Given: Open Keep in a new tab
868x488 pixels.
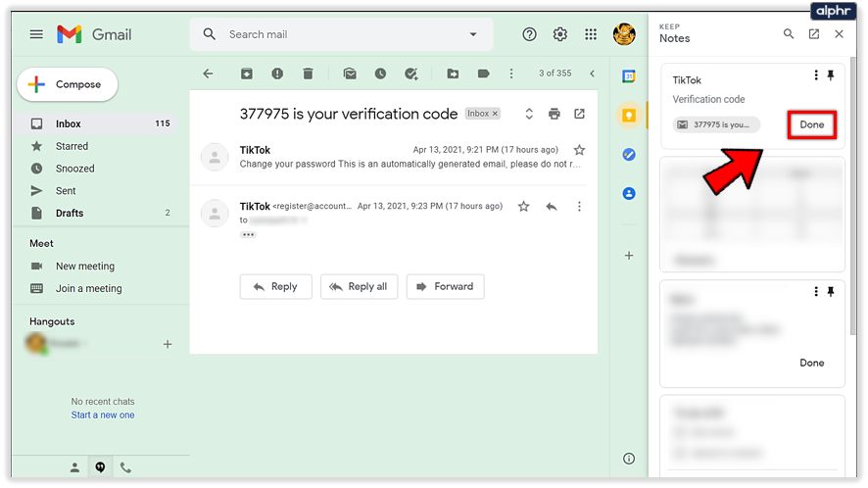Looking at the screenshot, I should [x=814, y=34].
